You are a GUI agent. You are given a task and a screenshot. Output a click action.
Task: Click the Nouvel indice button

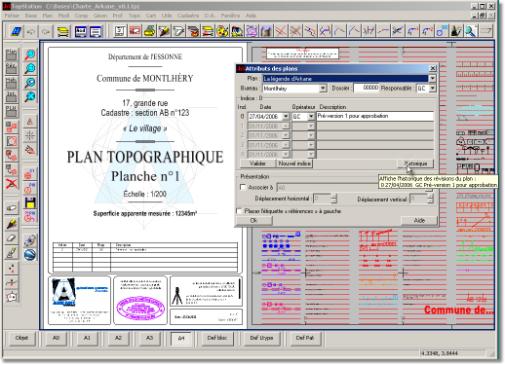coord(294,163)
